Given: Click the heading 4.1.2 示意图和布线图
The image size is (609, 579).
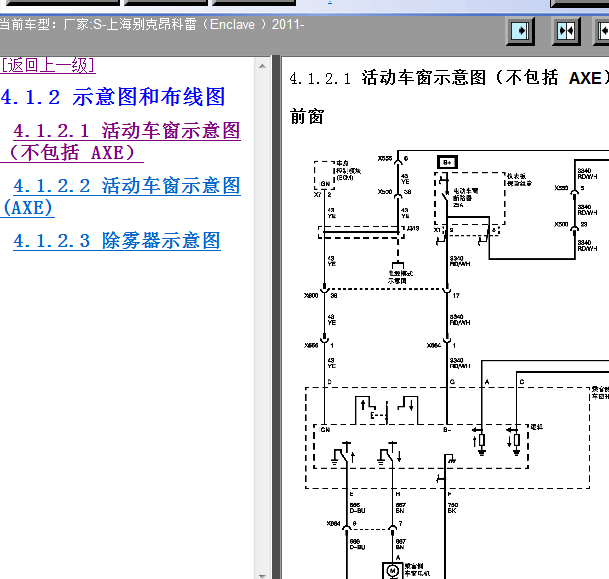Looking at the screenshot, I should 113,97.
